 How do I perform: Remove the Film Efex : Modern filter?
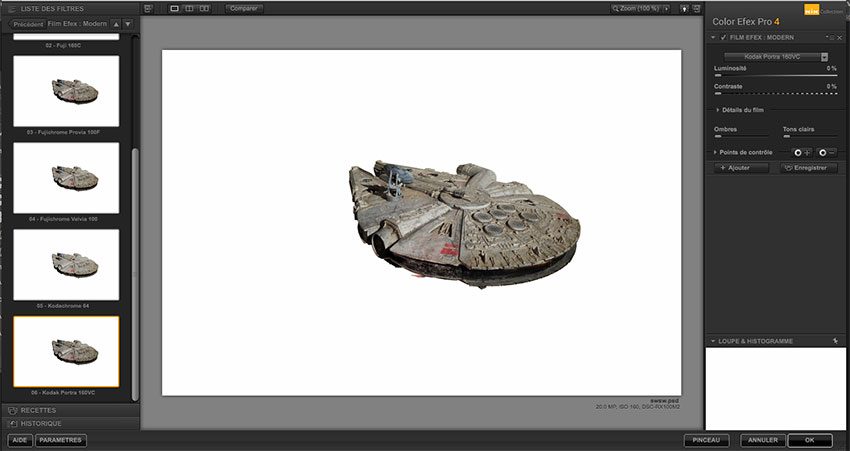point(840,37)
